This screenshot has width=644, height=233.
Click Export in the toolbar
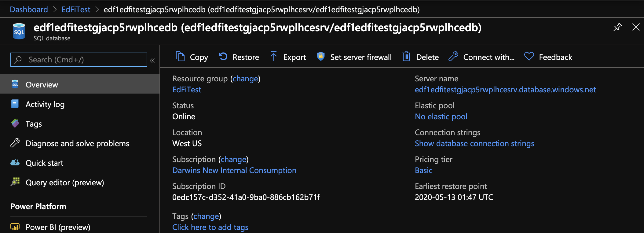tap(295, 57)
